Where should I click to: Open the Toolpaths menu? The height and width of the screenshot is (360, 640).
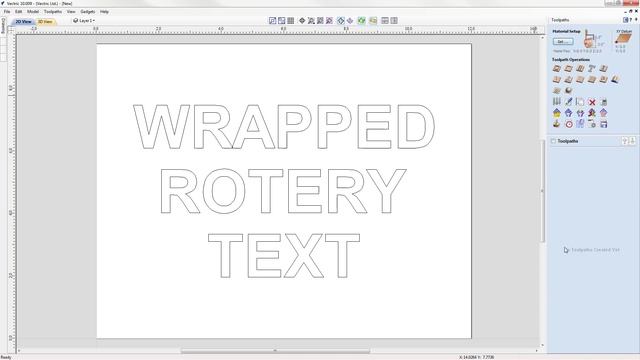tap(53, 12)
